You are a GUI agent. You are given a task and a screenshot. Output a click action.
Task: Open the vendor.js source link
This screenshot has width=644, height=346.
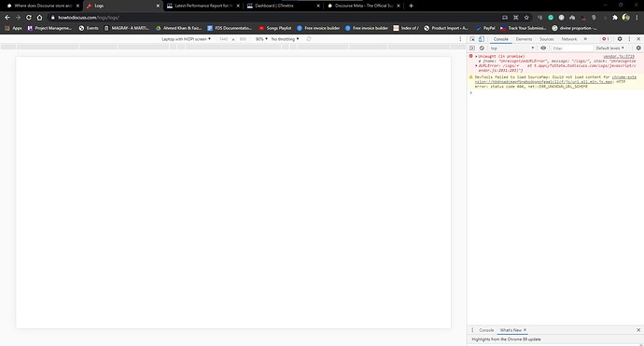point(619,56)
